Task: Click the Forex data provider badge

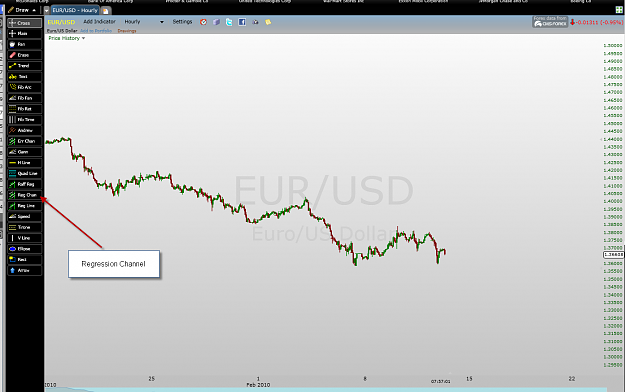Action: pos(550,22)
